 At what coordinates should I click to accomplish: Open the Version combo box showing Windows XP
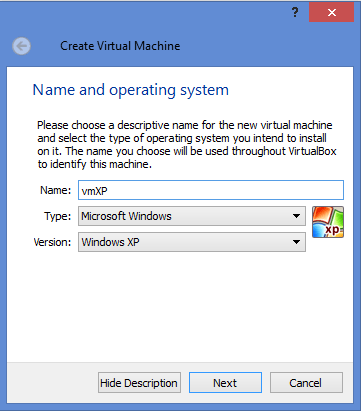(192, 242)
